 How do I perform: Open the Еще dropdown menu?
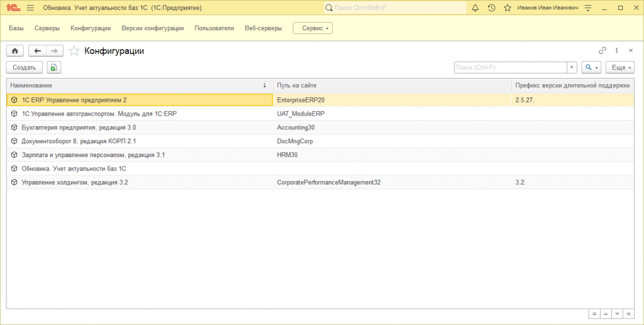pyautogui.click(x=620, y=67)
